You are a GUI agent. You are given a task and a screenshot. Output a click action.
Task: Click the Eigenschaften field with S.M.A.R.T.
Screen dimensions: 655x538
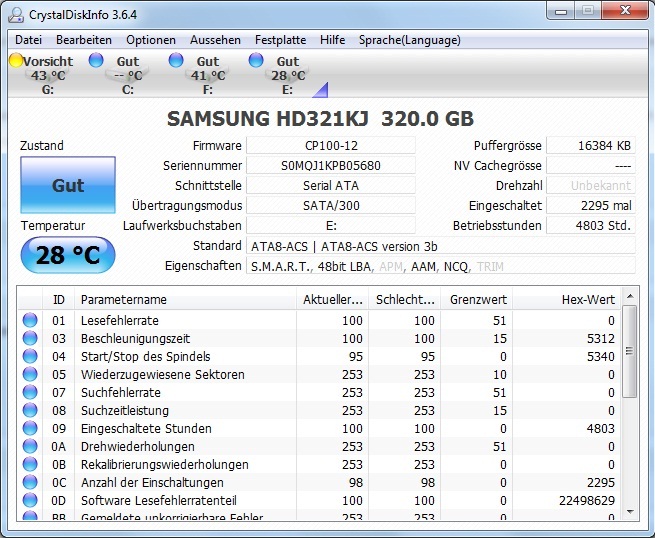(x=441, y=266)
